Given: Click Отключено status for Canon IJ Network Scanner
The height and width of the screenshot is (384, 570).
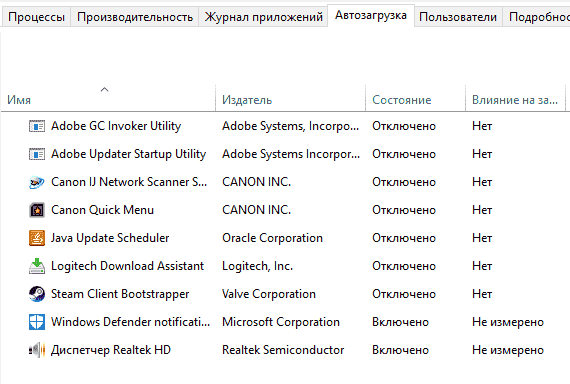Looking at the screenshot, I should pyautogui.click(x=404, y=182).
